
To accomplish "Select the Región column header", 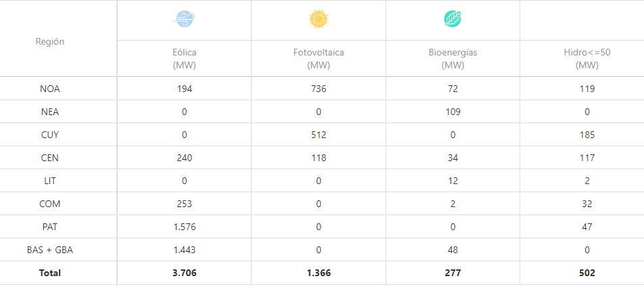I will click(x=50, y=41).
